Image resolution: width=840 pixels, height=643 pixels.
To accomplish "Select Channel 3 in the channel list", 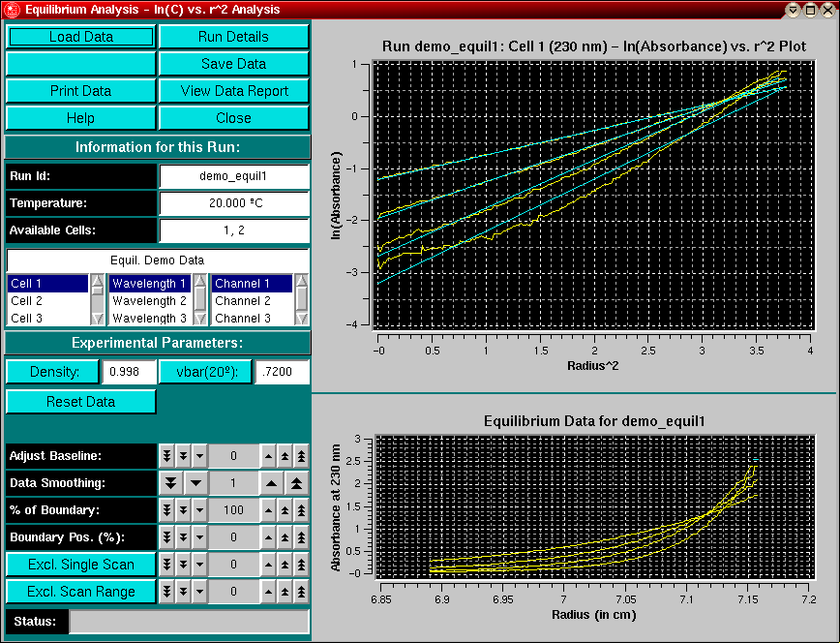I will pyautogui.click(x=251, y=318).
